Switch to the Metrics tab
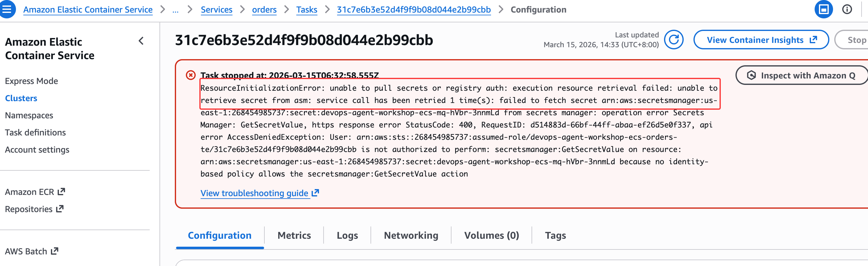Image resolution: width=868 pixels, height=266 pixels. coord(294,235)
